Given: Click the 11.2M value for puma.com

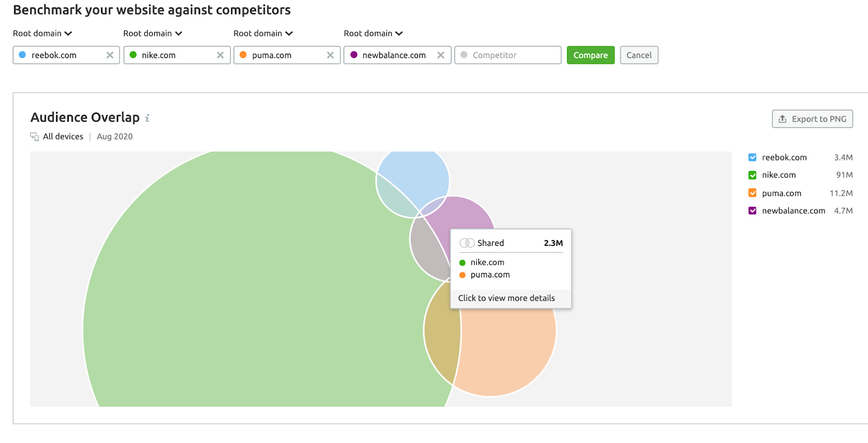Looking at the screenshot, I should (841, 193).
